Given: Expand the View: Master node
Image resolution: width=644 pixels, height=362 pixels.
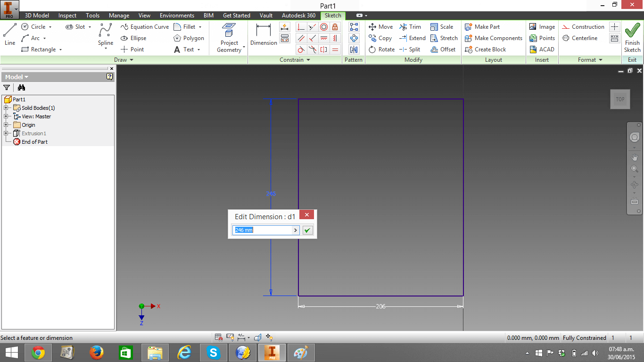Looking at the screenshot, I should (x=6, y=116).
